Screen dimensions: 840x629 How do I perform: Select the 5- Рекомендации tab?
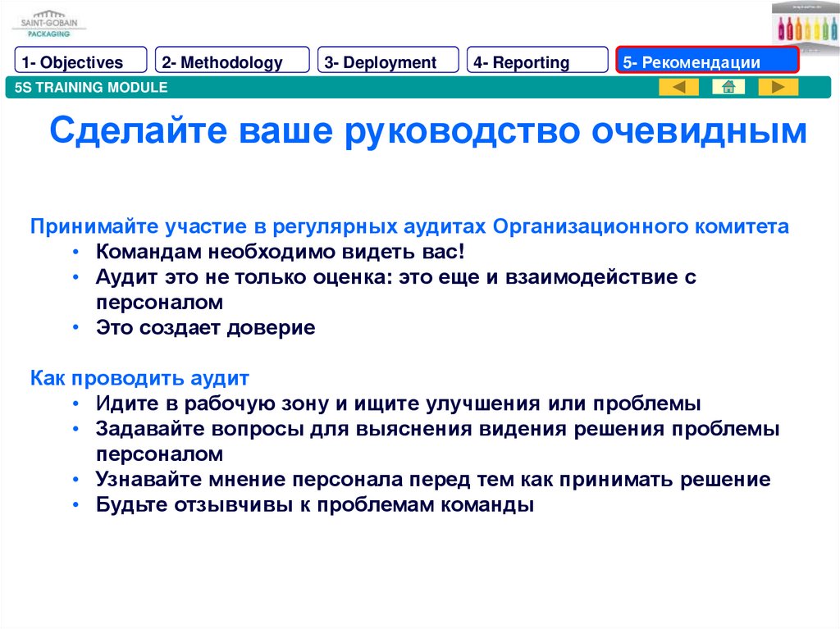coord(706,62)
